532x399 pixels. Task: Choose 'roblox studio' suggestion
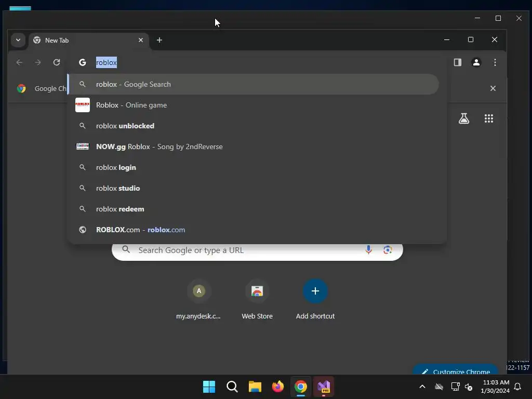point(254,188)
